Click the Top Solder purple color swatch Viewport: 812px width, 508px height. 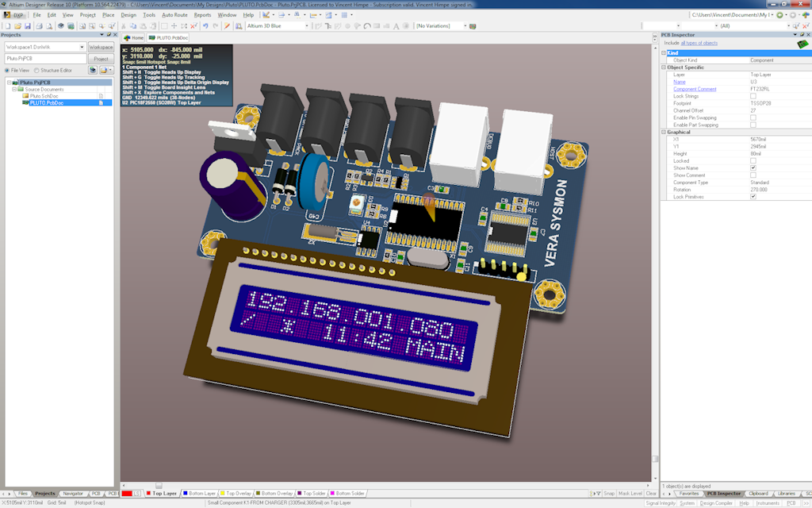pos(299,494)
